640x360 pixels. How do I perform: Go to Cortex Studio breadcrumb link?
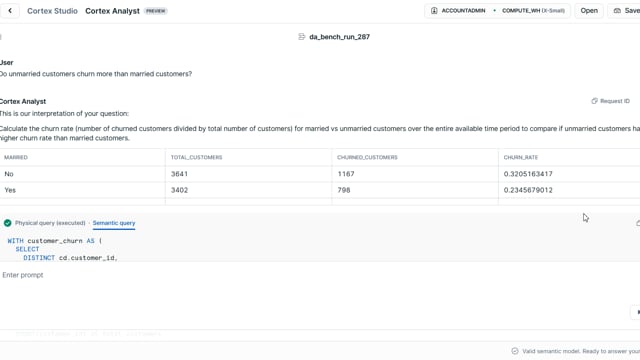pos(52,11)
